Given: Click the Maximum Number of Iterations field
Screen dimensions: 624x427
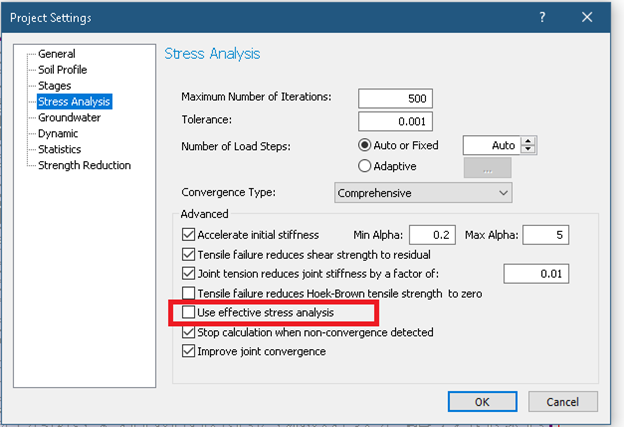Looking at the screenshot, I should 399,97.
